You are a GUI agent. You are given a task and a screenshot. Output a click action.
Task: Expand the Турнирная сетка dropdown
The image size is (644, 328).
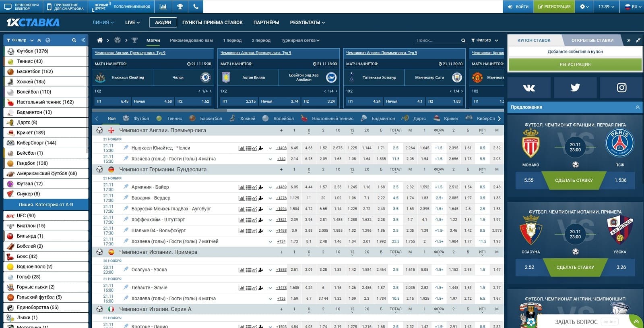300,40
